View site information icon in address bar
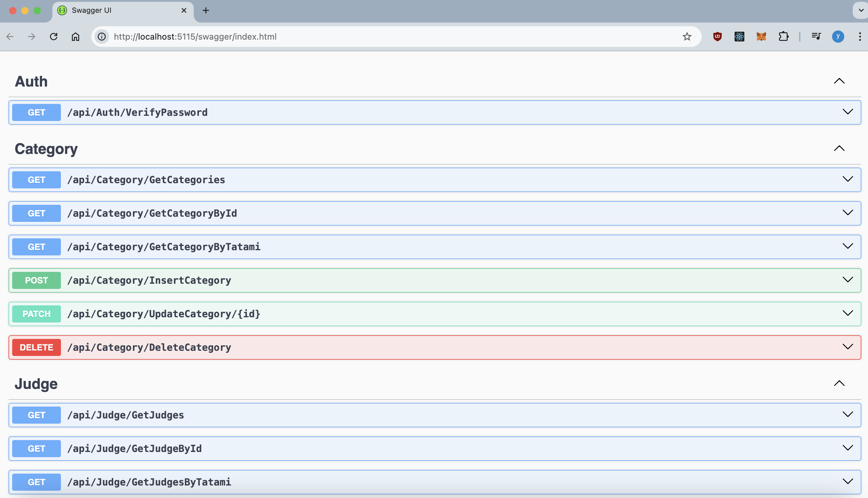This screenshot has width=868, height=498. coord(102,37)
